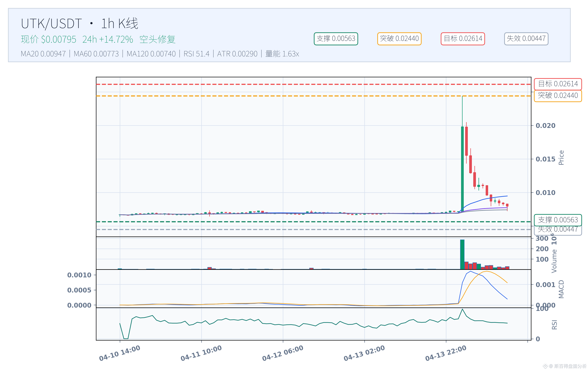Click the MA20 0.00947 indicator value
This screenshot has width=588, height=371.
(x=43, y=54)
